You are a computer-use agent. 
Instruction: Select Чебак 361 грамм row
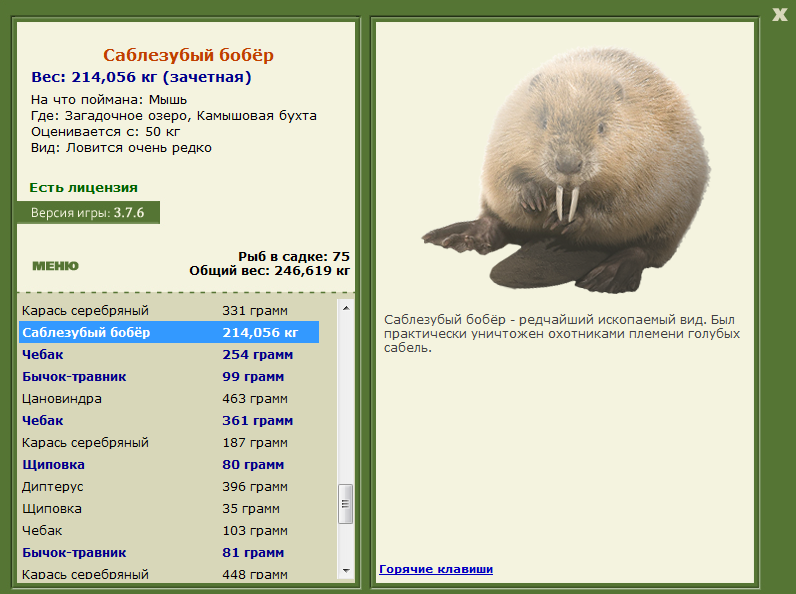pyautogui.click(x=169, y=420)
